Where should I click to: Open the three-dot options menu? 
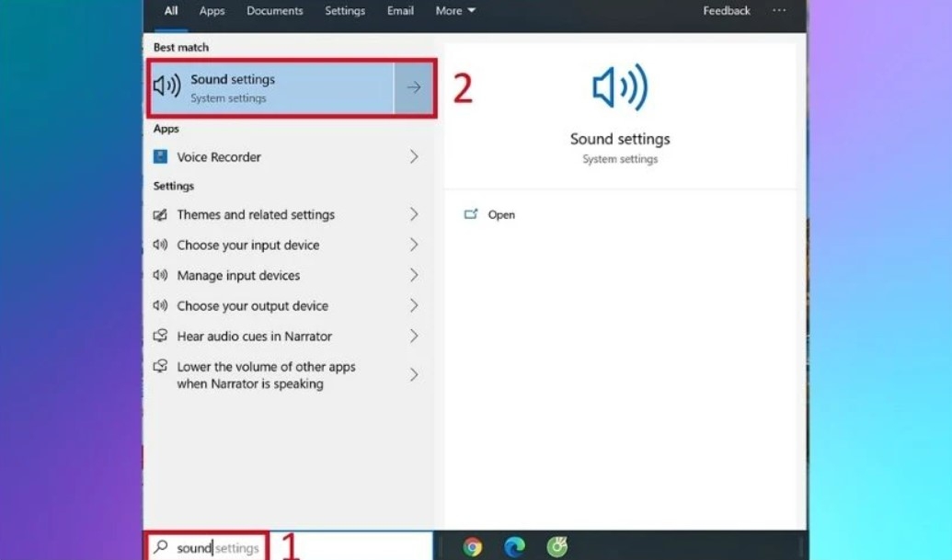pyautogui.click(x=779, y=10)
